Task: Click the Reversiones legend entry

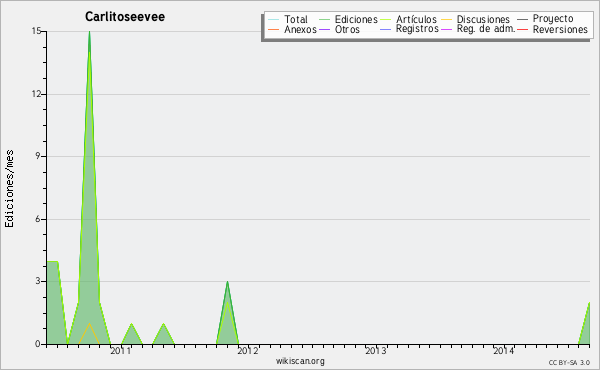Action: click(553, 29)
